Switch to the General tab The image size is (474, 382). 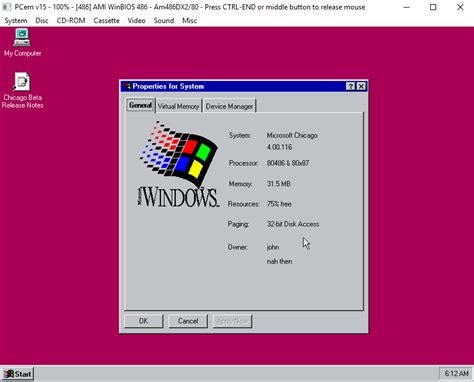(140, 105)
